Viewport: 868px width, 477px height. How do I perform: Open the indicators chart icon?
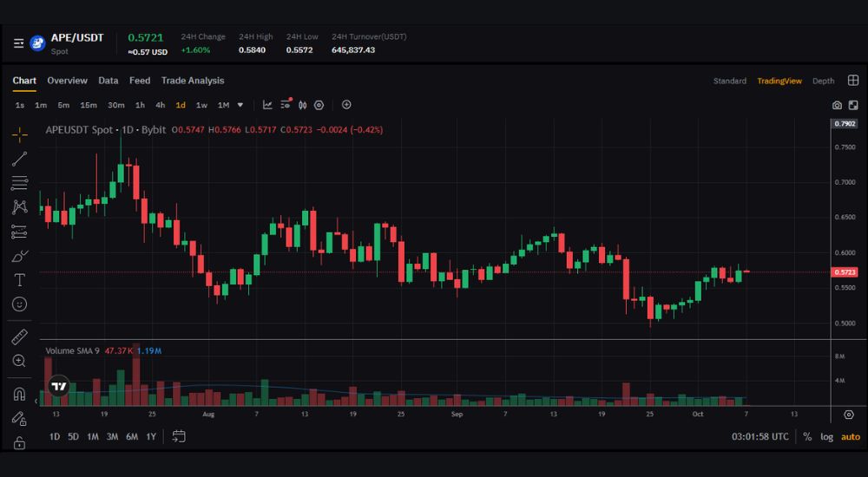point(267,105)
